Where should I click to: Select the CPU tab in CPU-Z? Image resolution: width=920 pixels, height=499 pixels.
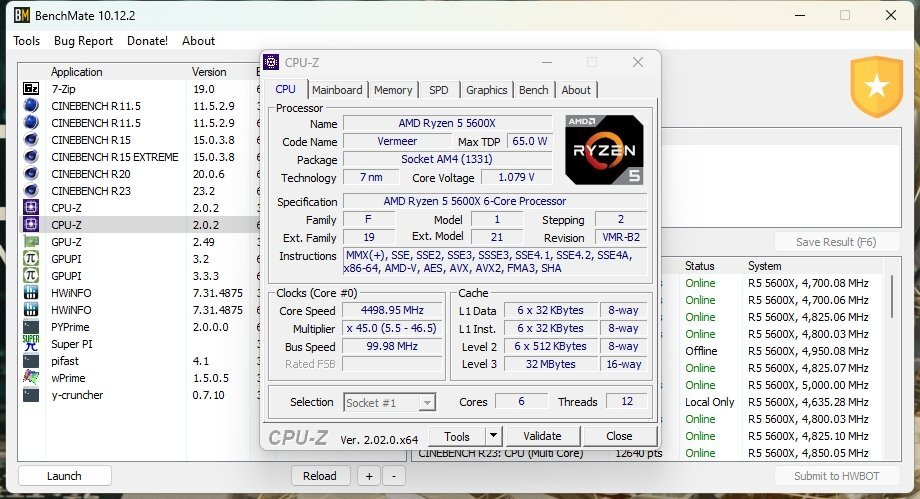click(x=285, y=89)
